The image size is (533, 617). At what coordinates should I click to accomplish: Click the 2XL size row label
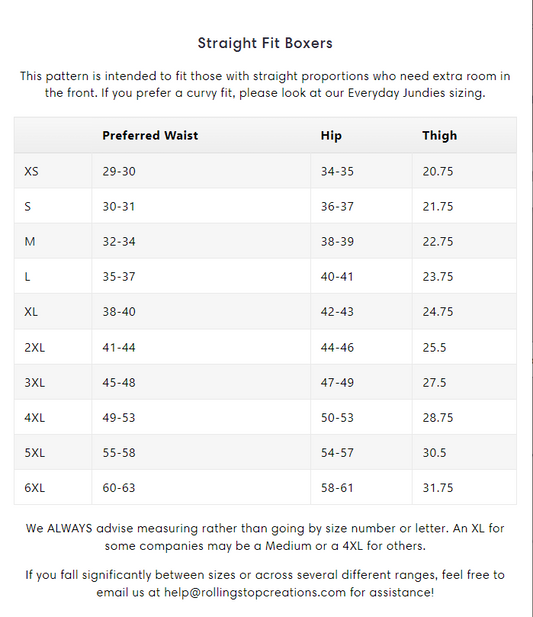pyautogui.click(x=35, y=347)
